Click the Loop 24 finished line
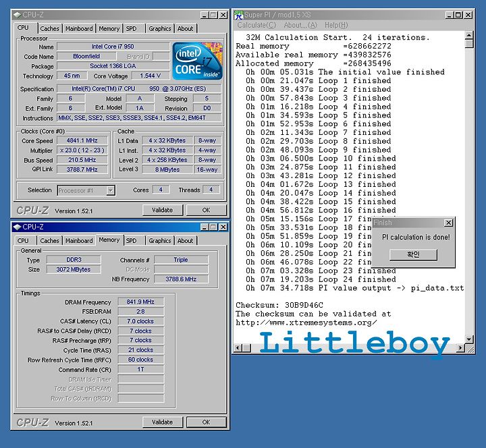The image size is (486, 448). coord(321,279)
